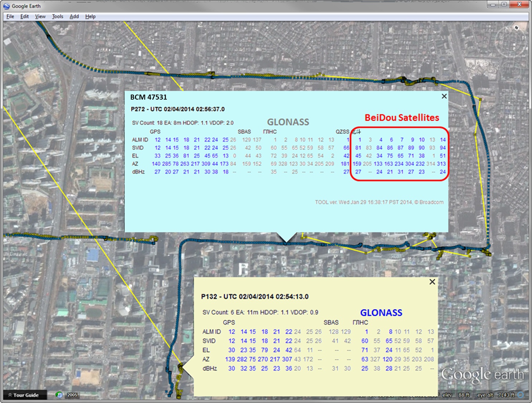Click EL row label in yellow balloon

coord(206,350)
